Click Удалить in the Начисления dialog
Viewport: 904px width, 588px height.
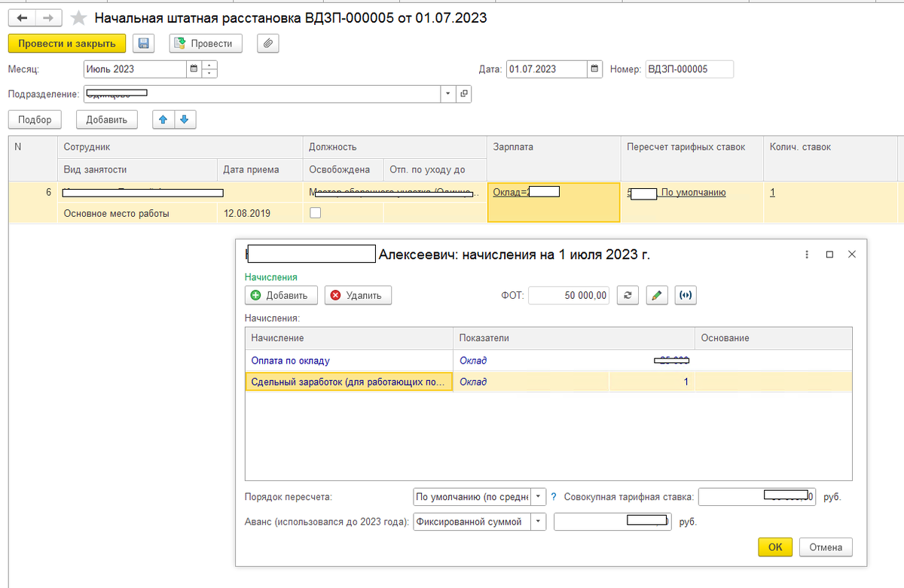click(x=358, y=296)
